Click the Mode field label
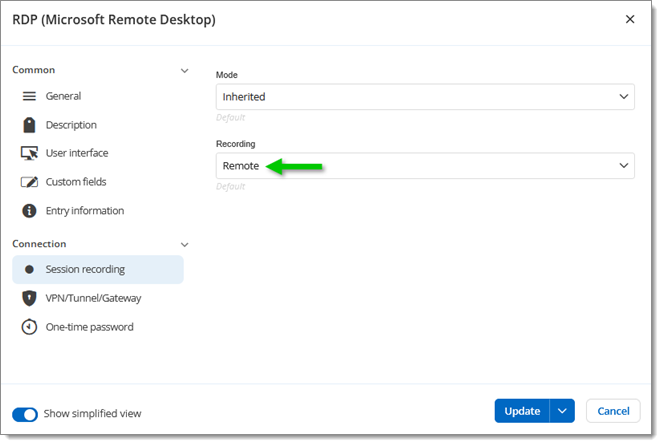Image resolution: width=662 pixels, height=445 pixels. (x=227, y=75)
